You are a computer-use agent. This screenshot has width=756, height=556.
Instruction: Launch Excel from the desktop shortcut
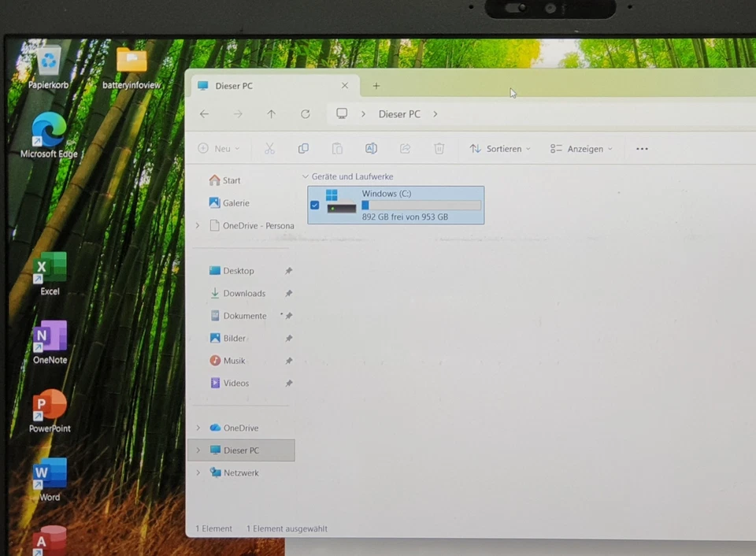(x=50, y=273)
